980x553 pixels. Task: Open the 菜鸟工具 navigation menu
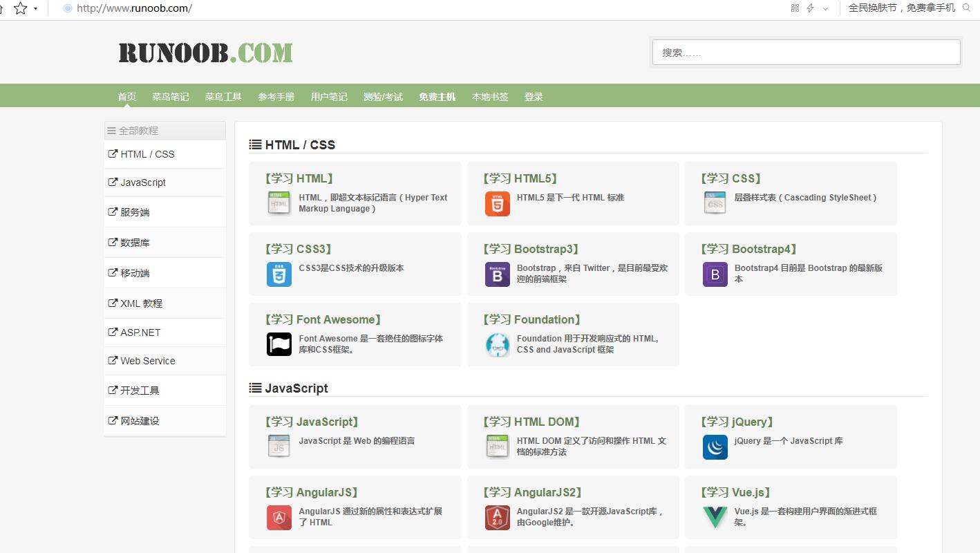[x=223, y=96]
